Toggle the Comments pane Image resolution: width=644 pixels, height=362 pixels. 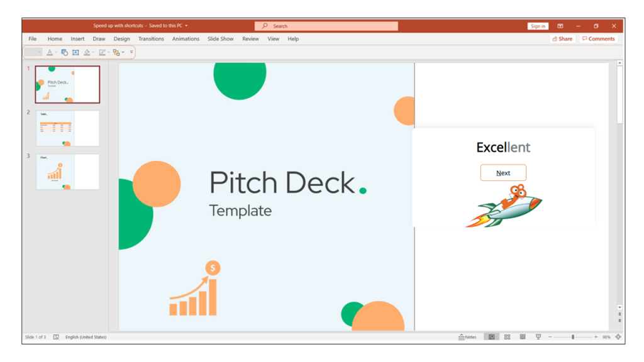tap(597, 38)
